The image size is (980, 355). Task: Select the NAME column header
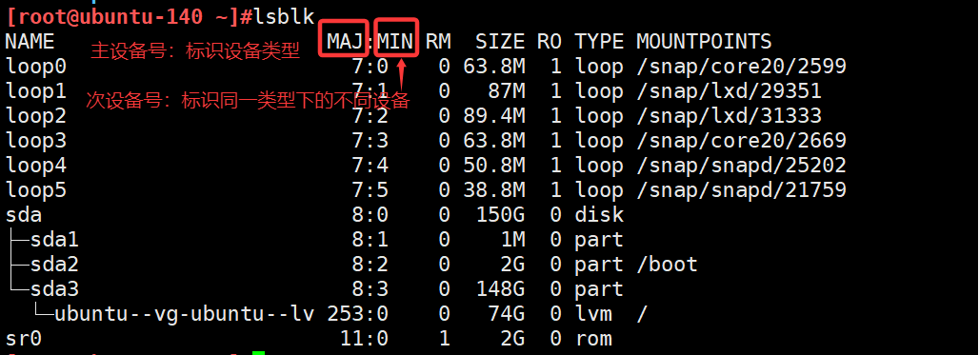click(x=30, y=41)
